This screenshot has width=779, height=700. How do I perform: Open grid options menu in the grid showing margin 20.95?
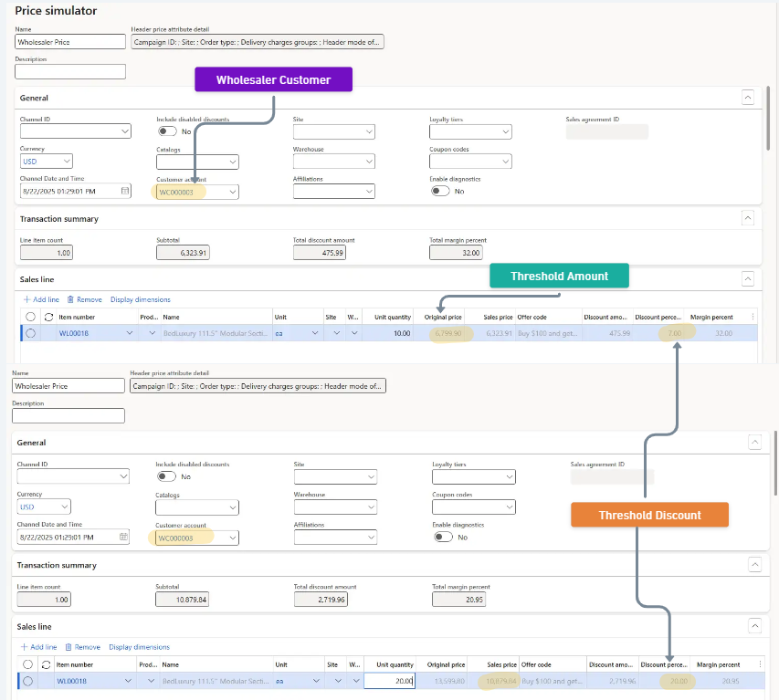(753, 664)
